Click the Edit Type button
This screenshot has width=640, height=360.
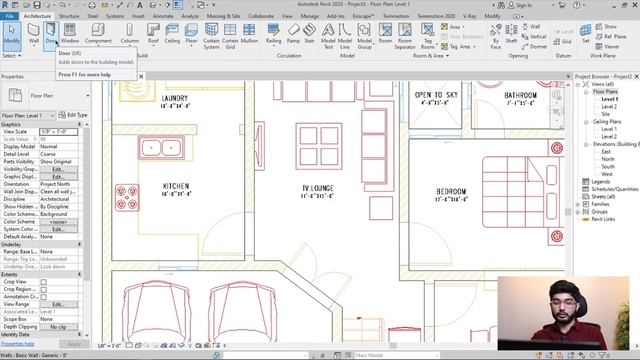pyautogui.click(x=73, y=115)
